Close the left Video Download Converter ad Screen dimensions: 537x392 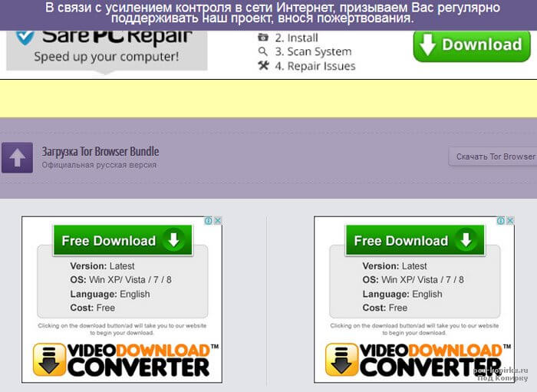click(x=217, y=221)
